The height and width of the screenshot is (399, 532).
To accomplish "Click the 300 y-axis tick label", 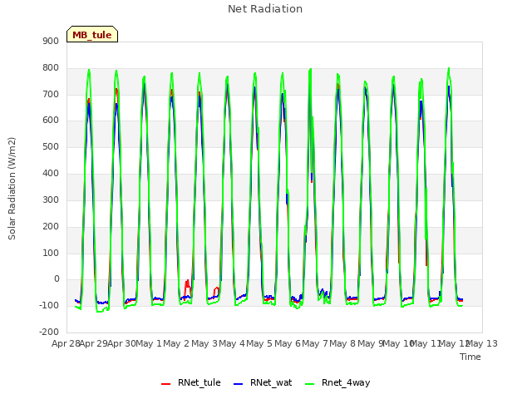I will 51,199.
